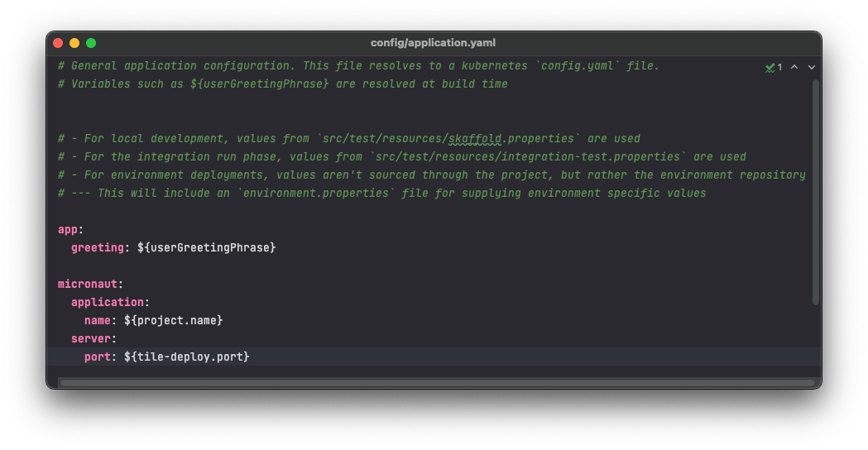This screenshot has height=450, width=868.
Task: Click the 'greeting' YAML key
Action: [x=98, y=248]
